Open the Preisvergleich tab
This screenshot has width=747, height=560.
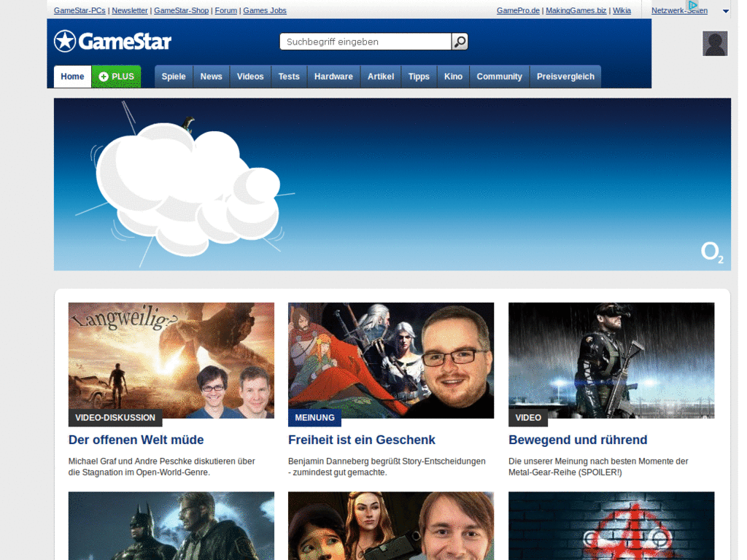pyautogui.click(x=565, y=76)
